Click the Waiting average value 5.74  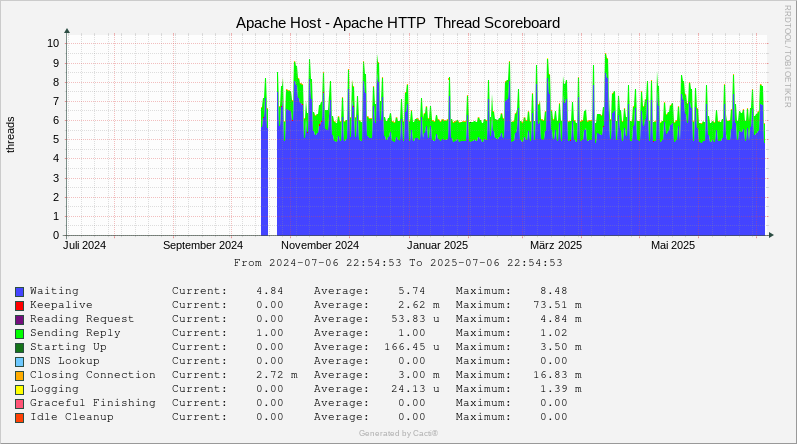point(412,291)
